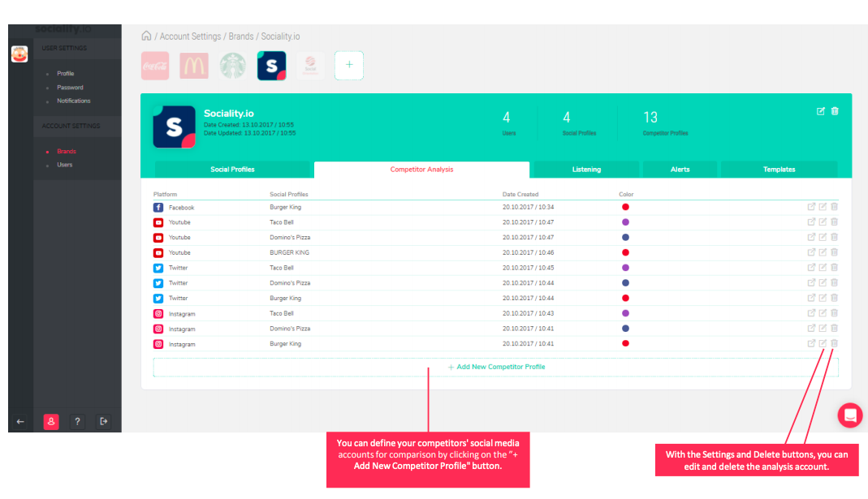Viewport: 868px width, 499px height.
Task: Open external link for Youtube BURGER KING
Action: click(811, 252)
